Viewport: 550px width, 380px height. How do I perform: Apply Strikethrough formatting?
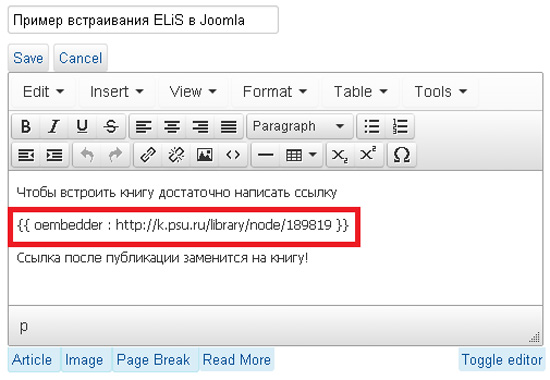click(111, 126)
